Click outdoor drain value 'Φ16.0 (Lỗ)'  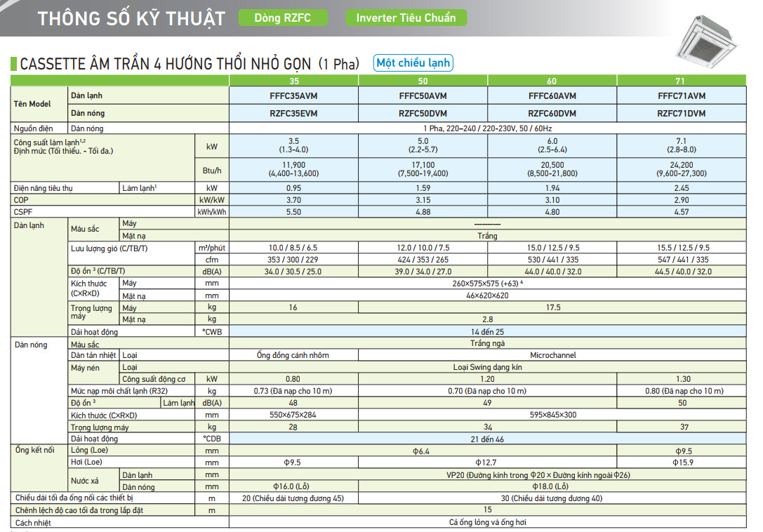pos(291,487)
